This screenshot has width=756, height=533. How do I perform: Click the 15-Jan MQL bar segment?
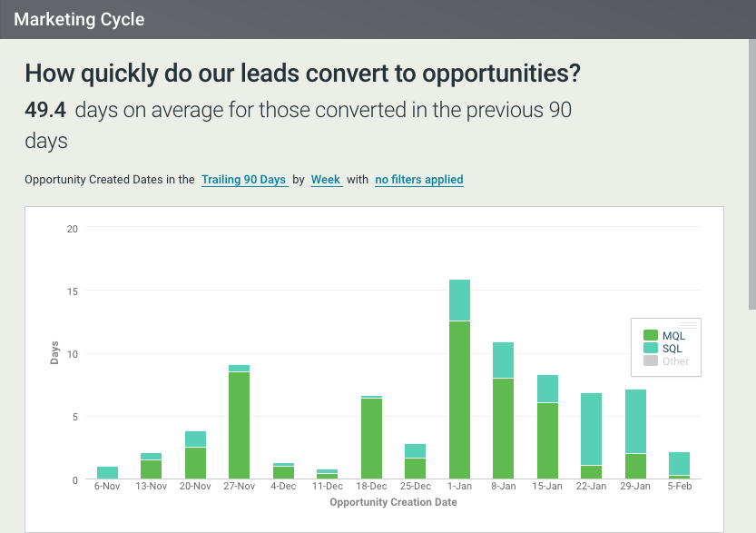[x=546, y=440]
